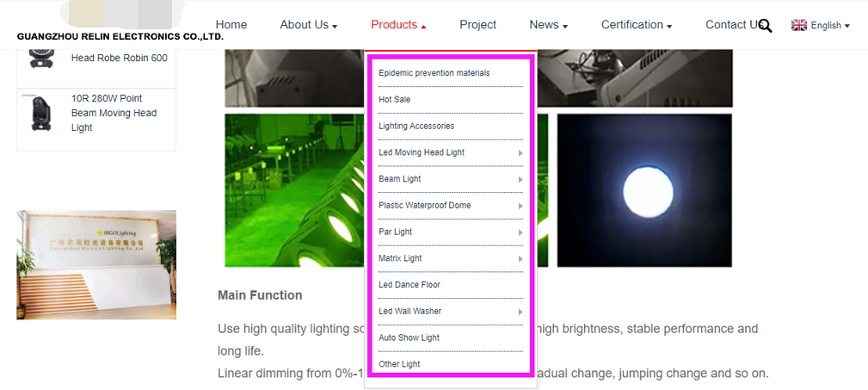Open 10R 280W Point Beam product link
The image size is (868, 390).
[114, 113]
